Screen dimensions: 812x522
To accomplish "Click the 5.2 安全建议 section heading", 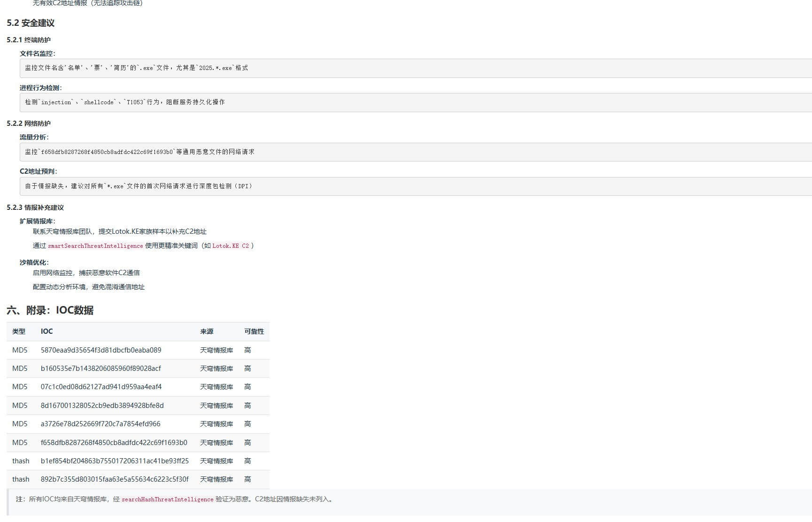I will (30, 23).
